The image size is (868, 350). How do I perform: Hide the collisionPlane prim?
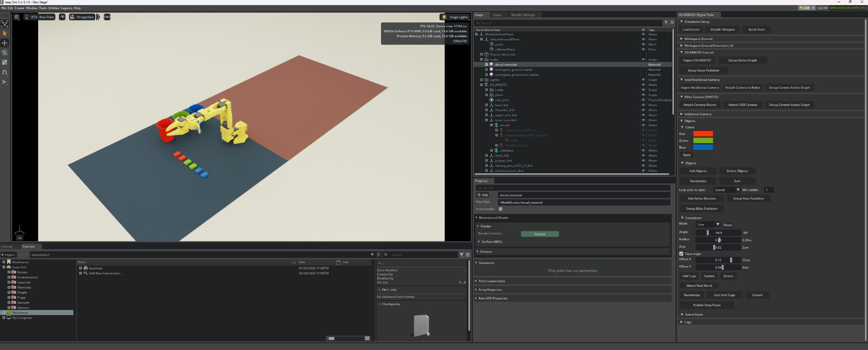(643, 50)
